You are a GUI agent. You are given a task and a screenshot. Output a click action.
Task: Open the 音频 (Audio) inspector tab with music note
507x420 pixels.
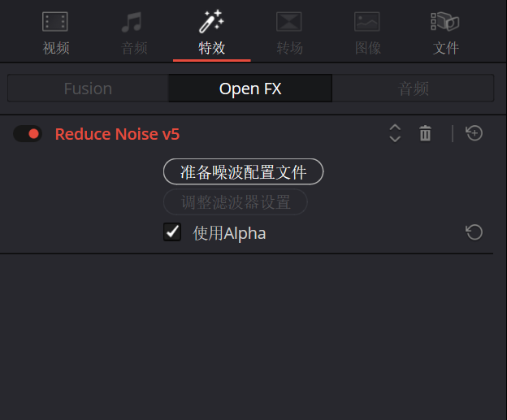(134, 32)
